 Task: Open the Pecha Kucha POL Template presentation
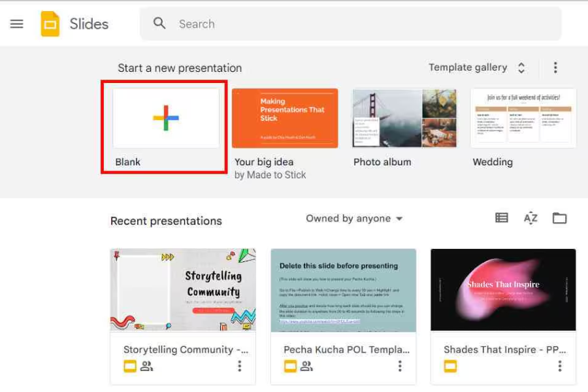[343, 290]
